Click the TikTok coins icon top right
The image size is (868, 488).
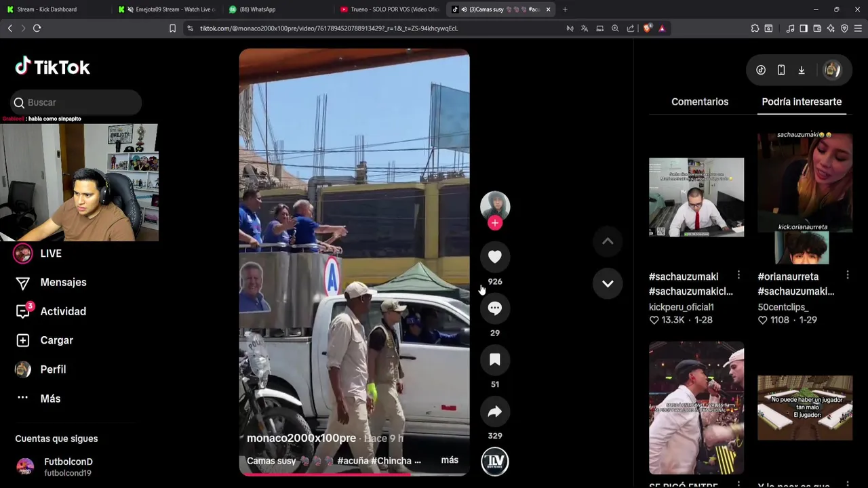(x=761, y=70)
